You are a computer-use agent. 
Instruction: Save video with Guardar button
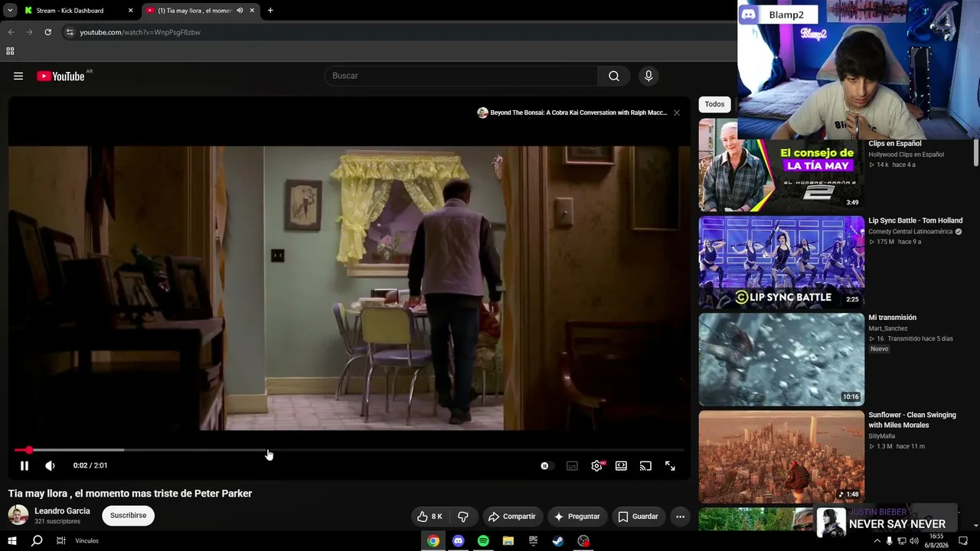[x=639, y=517]
